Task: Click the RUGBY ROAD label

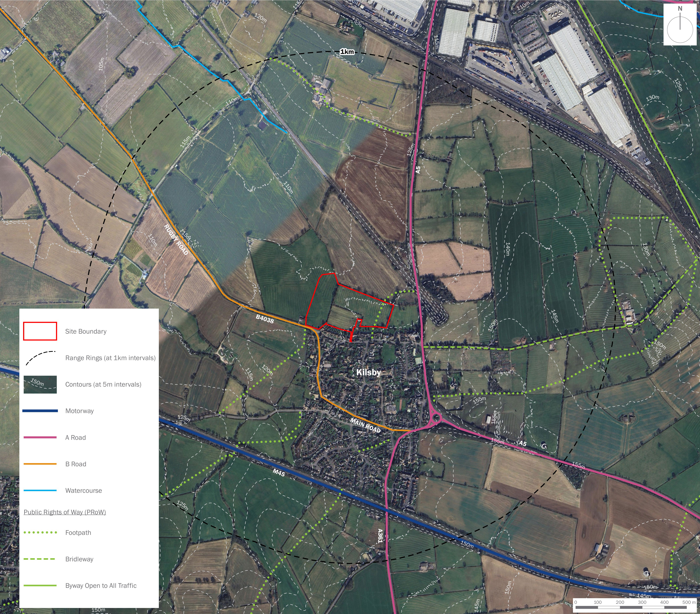Action: tap(176, 240)
